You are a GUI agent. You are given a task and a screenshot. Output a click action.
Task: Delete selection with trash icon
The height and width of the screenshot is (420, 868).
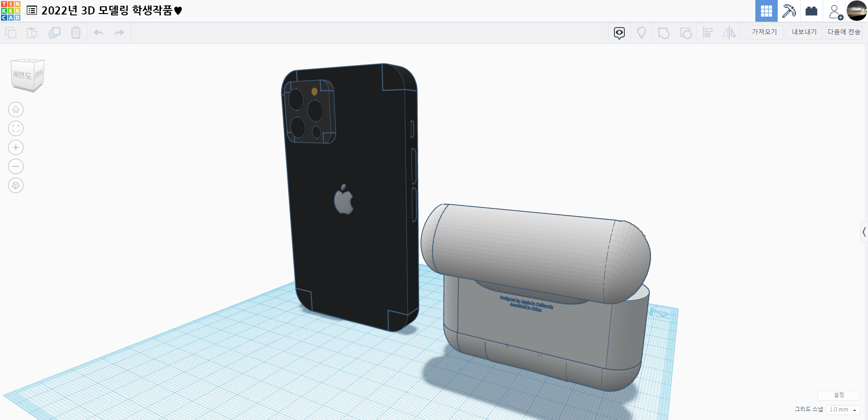76,33
